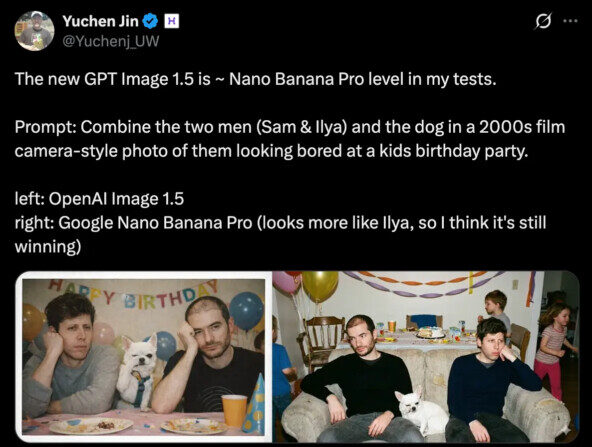This screenshot has width=592, height=447.
Task: Click the first line about GPT Image 1.5
Action: click(x=255, y=79)
